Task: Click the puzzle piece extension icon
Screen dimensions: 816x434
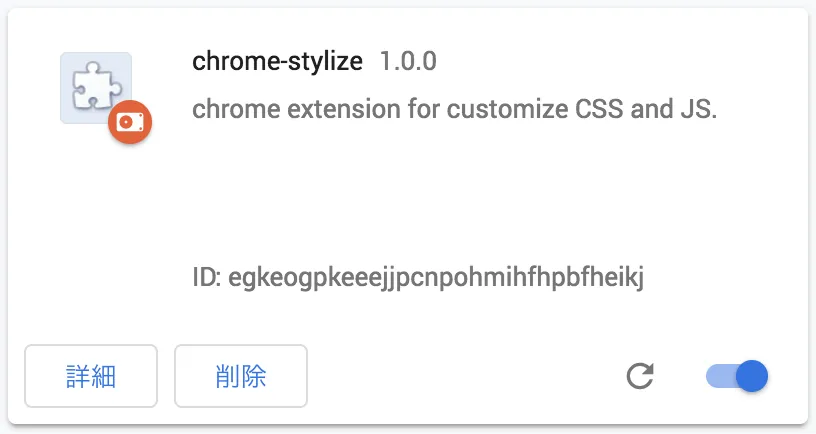Action: 92,86
